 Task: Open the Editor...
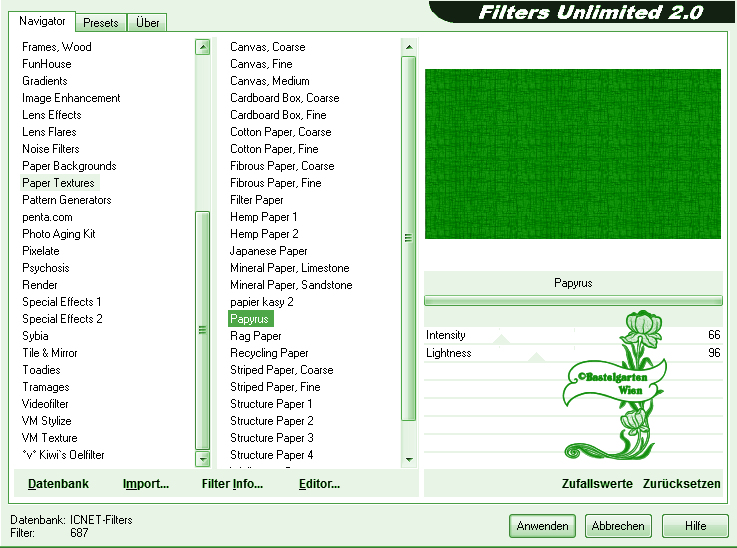pos(319,484)
